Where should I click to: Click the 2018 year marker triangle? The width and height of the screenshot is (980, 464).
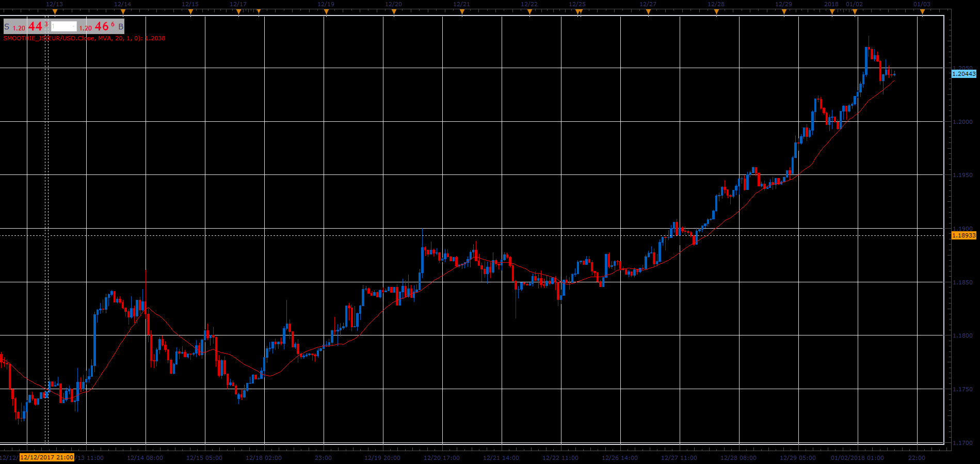[x=832, y=12]
